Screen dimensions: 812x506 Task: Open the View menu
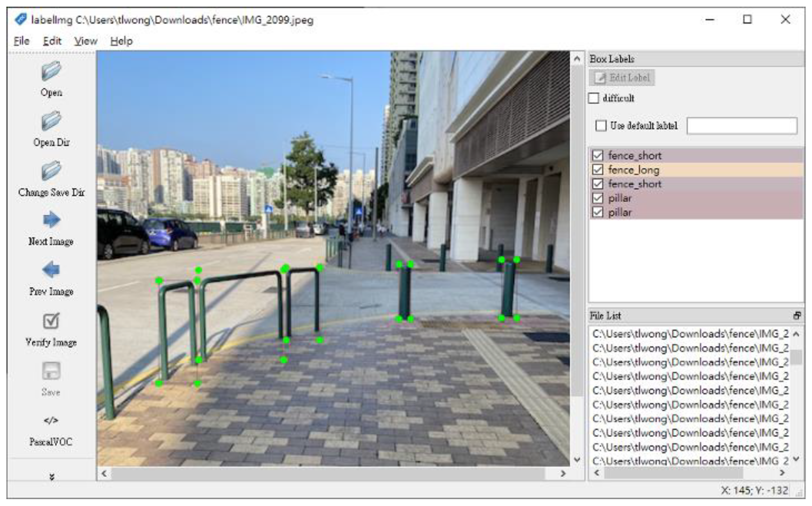point(86,41)
